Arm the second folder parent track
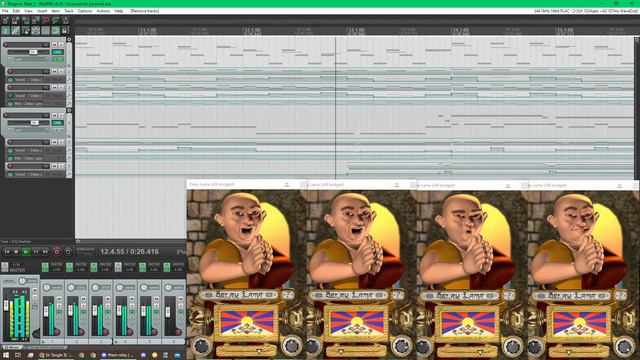640x360 pixels. (6, 116)
